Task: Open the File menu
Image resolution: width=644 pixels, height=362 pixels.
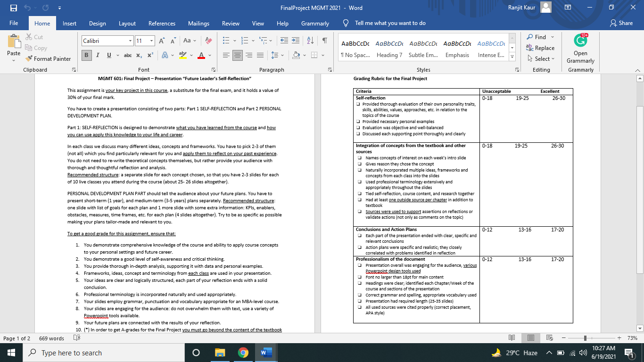Action: 14,24
